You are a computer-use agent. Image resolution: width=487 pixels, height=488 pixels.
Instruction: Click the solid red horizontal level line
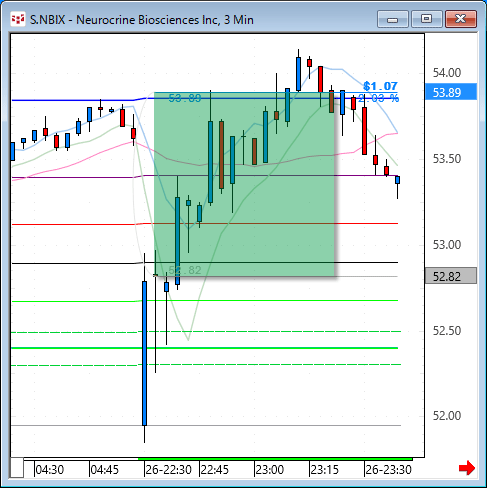click(x=205, y=224)
